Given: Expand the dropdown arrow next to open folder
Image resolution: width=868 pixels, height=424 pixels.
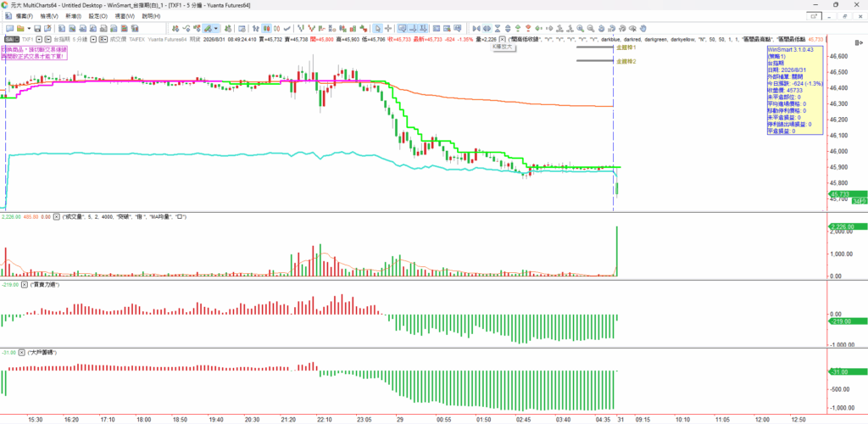Looking at the screenshot, I should pyautogui.click(x=28, y=28).
